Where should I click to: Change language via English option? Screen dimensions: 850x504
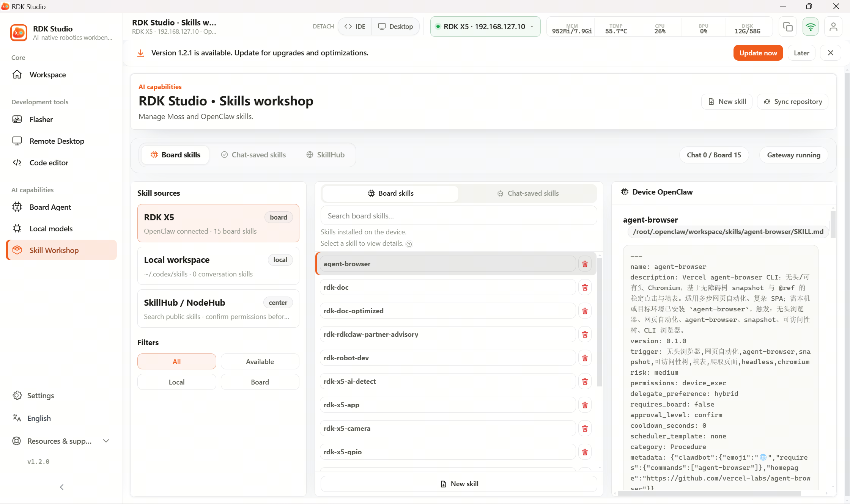click(x=61, y=418)
